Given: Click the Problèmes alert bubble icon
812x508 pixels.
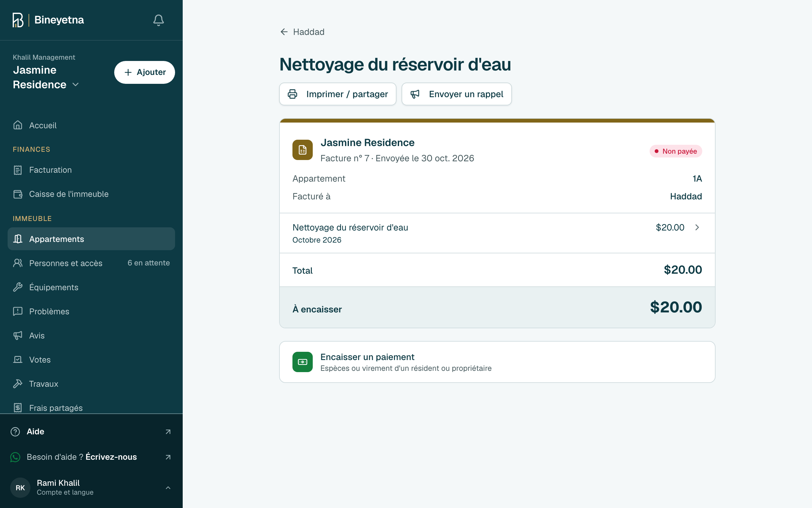Looking at the screenshot, I should pyautogui.click(x=18, y=311).
